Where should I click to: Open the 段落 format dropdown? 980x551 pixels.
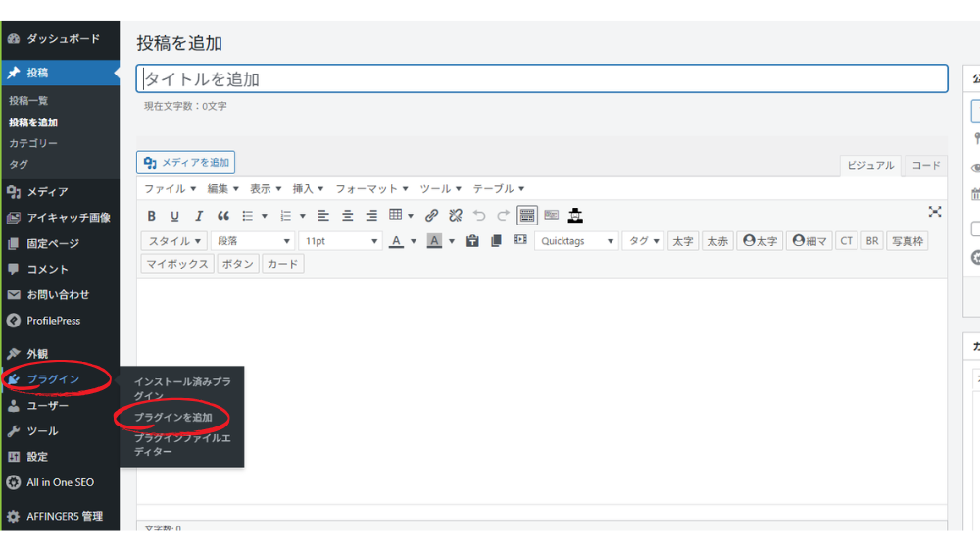point(253,241)
